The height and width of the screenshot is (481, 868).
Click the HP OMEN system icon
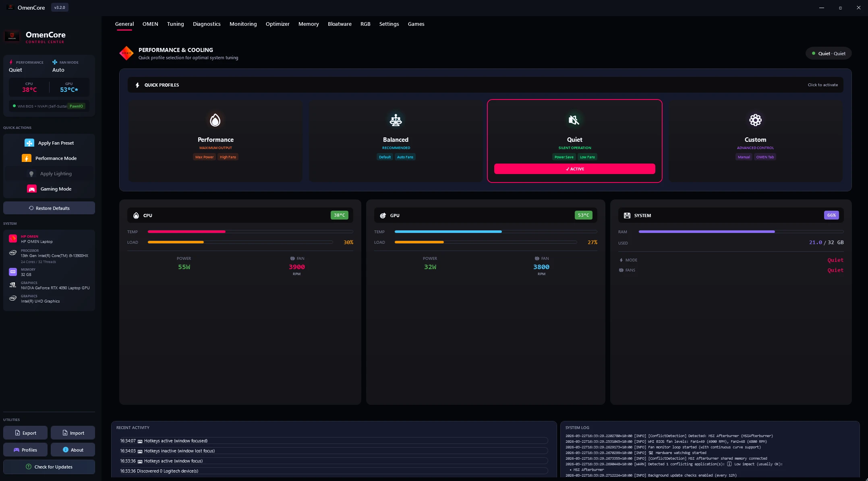click(13, 238)
